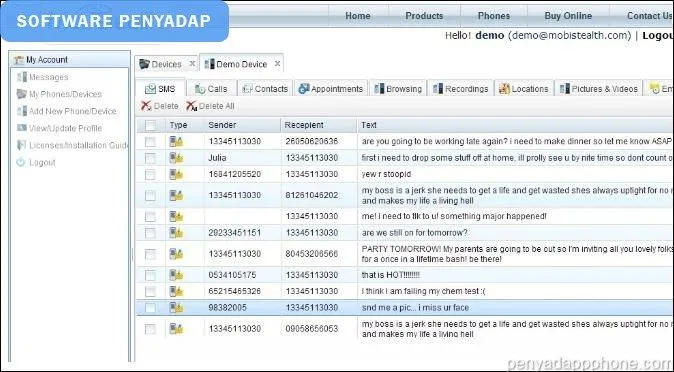Open View/Update Profile in the sidebar
The width and height of the screenshot is (674, 372).
pos(65,128)
